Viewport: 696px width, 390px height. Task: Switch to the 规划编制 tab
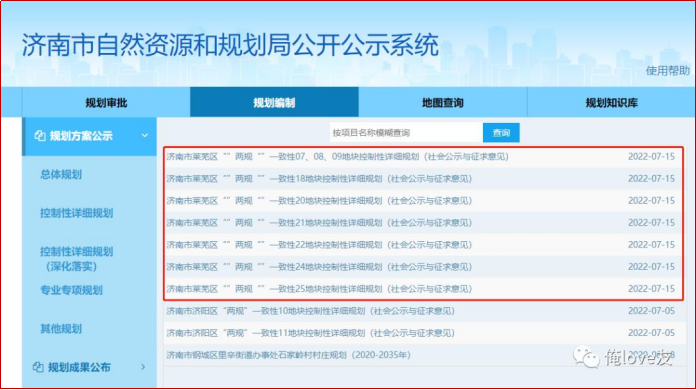point(274,102)
